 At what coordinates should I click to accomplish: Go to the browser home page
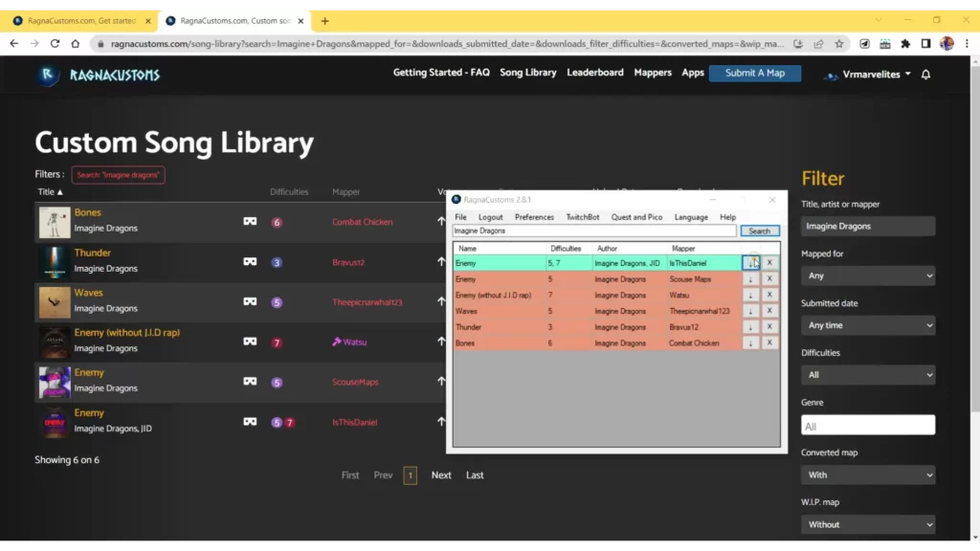coord(76,44)
